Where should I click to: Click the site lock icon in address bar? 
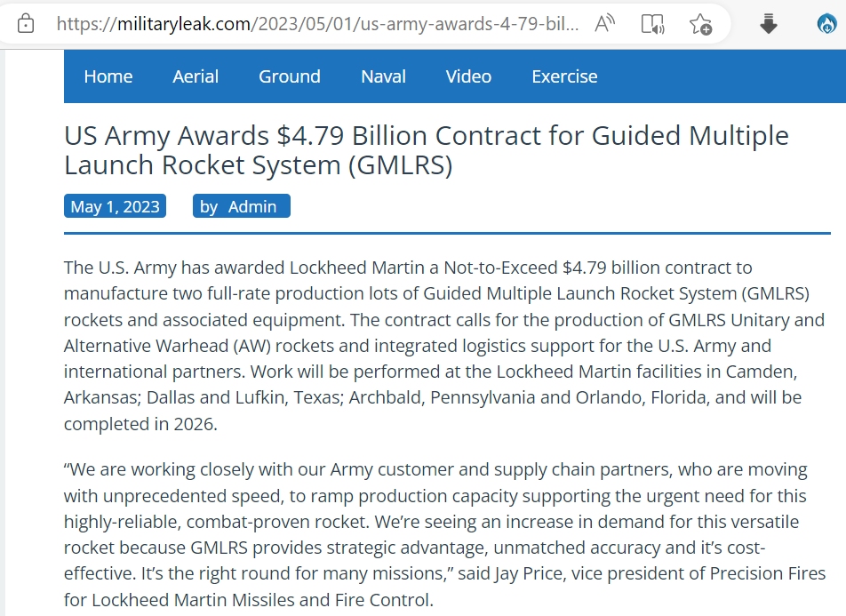pyautogui.click(x=26, y=24)
